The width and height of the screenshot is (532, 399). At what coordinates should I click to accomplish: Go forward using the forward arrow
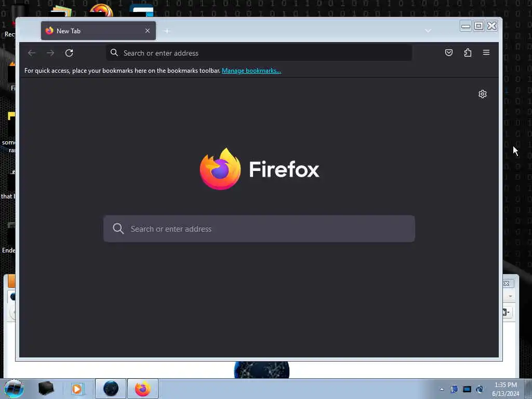click(x=50, y=53)
